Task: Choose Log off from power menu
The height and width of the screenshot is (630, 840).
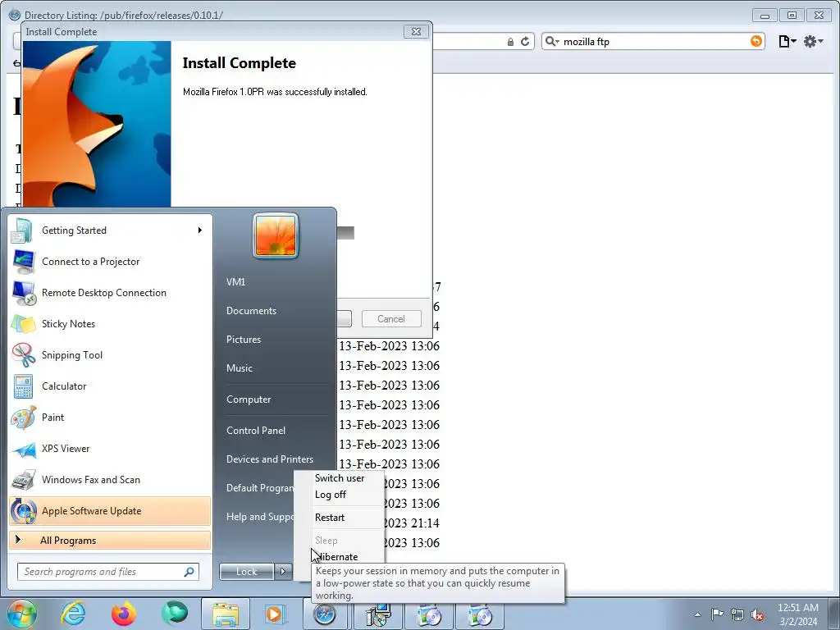Action: [331, 495]
